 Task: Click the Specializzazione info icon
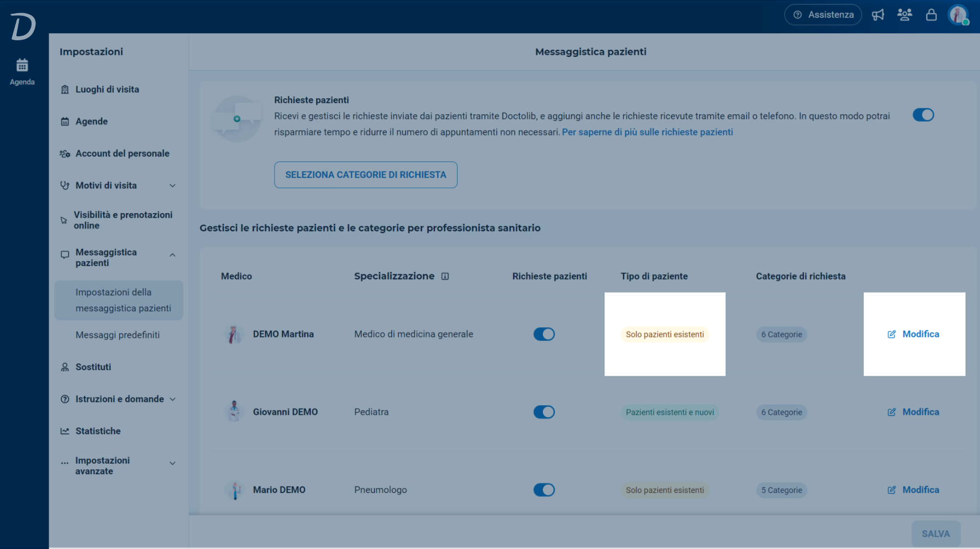pyautogui.click(x=445, y=276)
